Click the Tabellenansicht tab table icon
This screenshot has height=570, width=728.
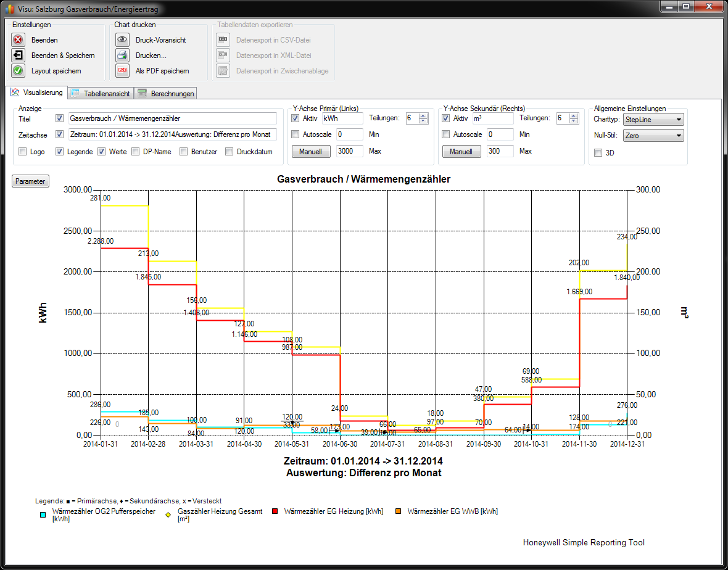pos(76,93)
